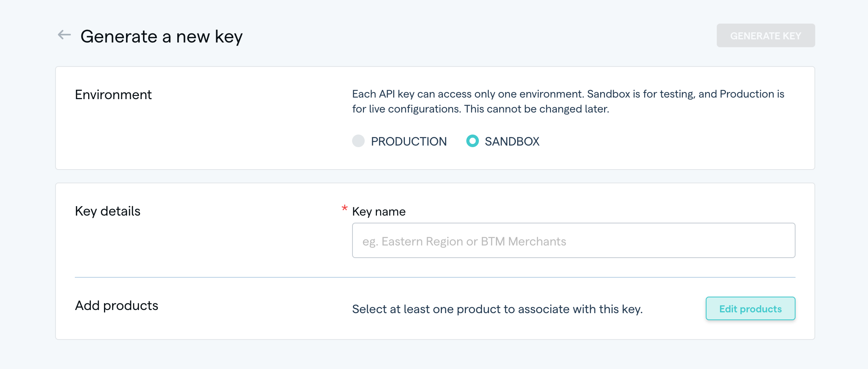Click the Environment section heading
This screenshot has width=868, height=369.
113,95
